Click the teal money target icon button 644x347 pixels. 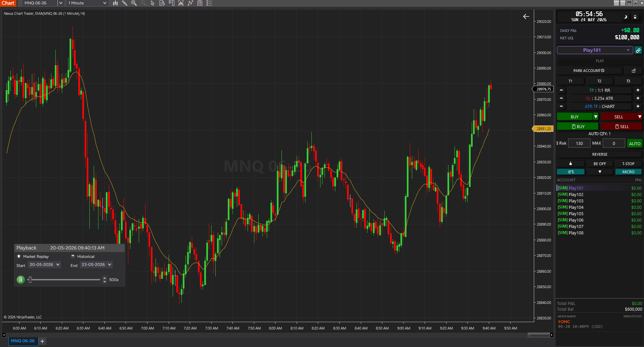click(571, 172)
